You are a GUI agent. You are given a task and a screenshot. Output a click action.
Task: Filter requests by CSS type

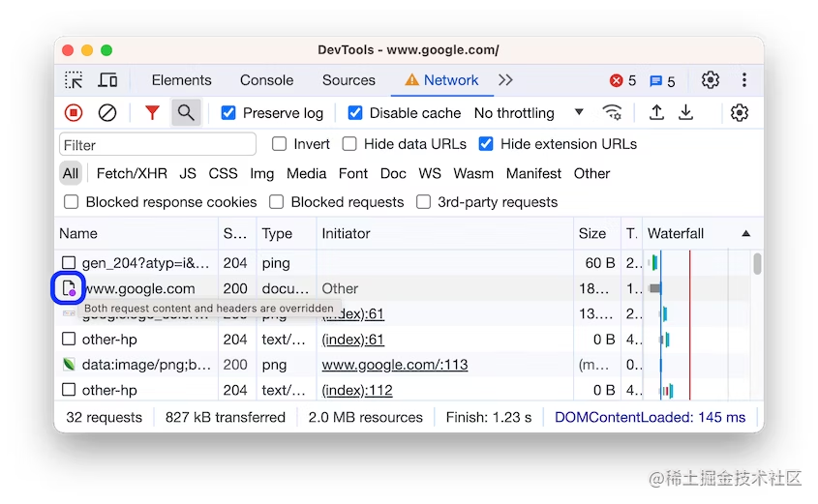[223, 173]
